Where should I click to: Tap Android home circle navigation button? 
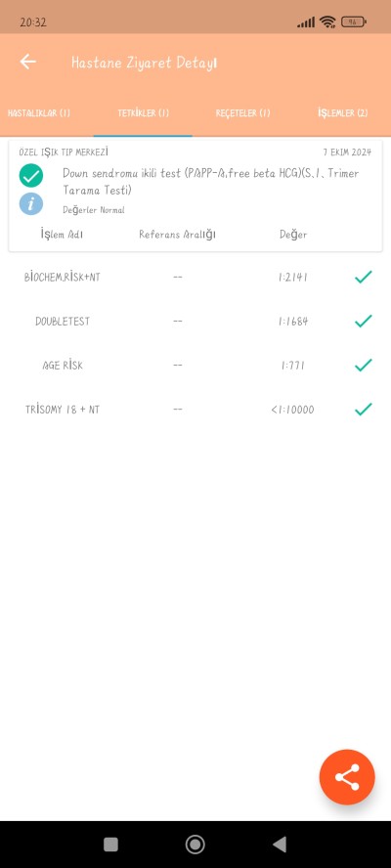[x=195, y=845]
